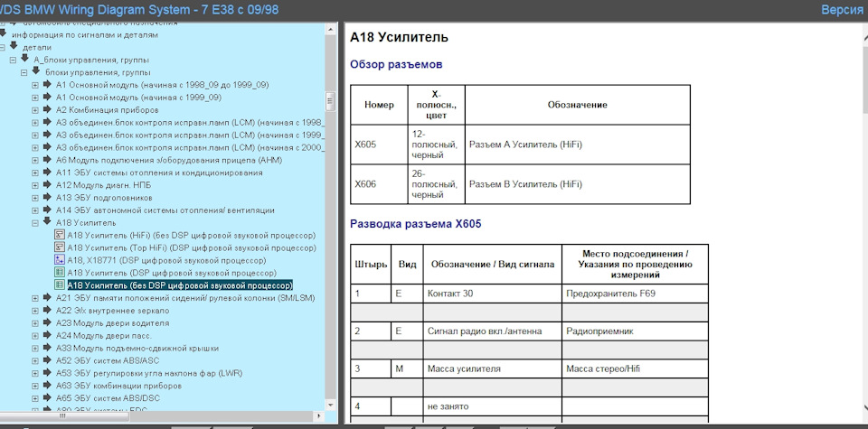Select A3 LCM (начиная с 2000_ entry

click(x=190, y=147)
